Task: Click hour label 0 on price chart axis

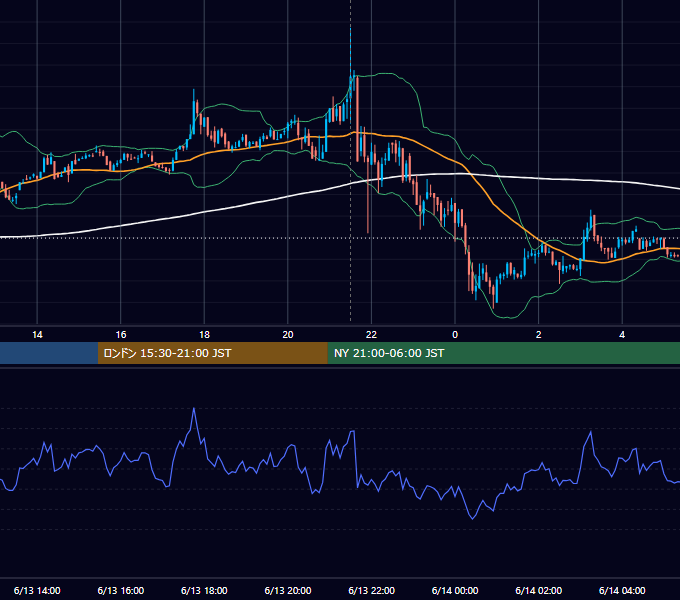Action: (x=455, y=335)
